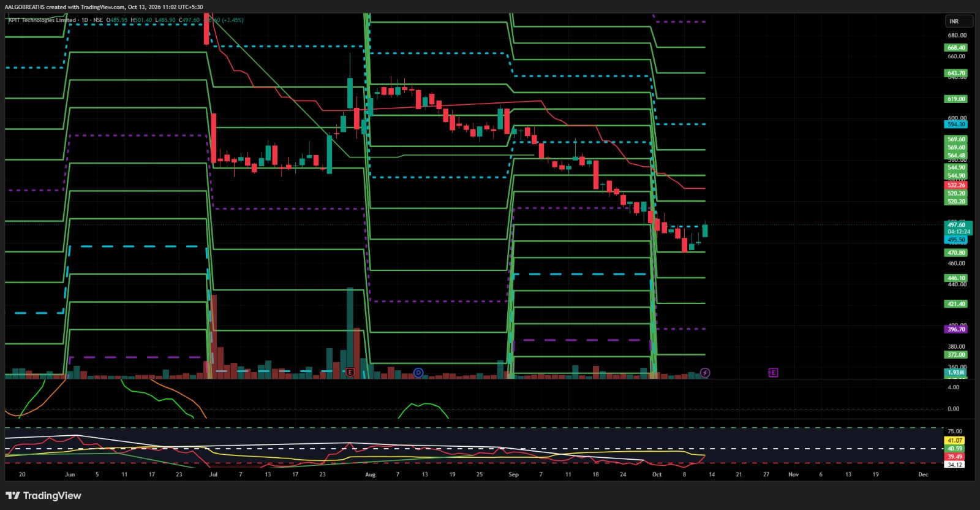Click the AALGOBREATHS created with TradingView.com header
980x510 pixels.
point(104,7)
